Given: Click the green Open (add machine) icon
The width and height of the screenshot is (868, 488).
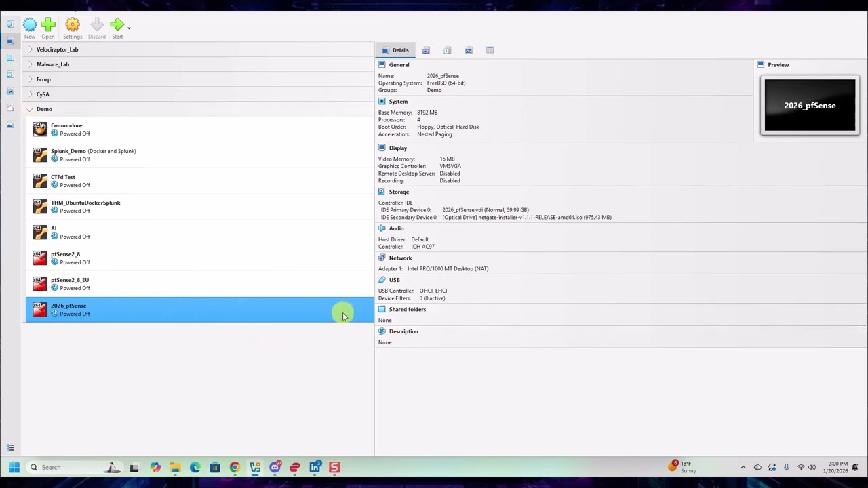Looking at the screenshot, I should pyautogui.click(x=48, y=28).
